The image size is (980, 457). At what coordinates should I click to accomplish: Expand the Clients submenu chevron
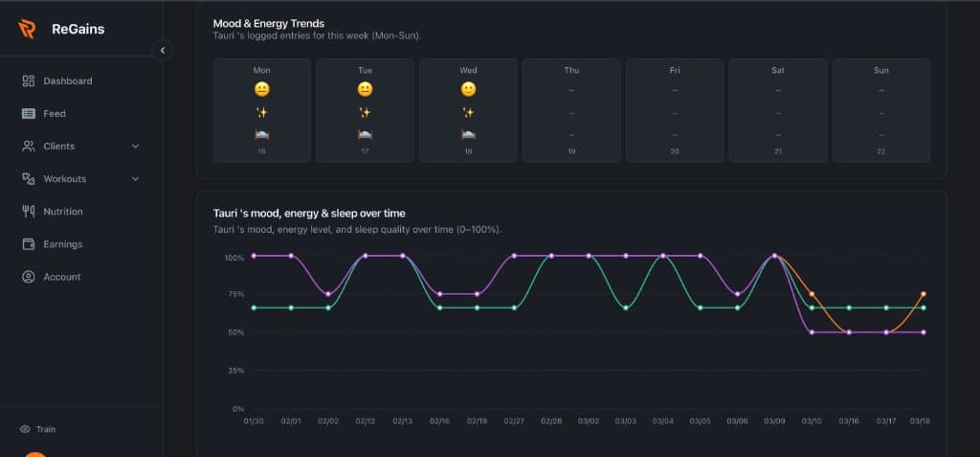click(x=135, y=147)
